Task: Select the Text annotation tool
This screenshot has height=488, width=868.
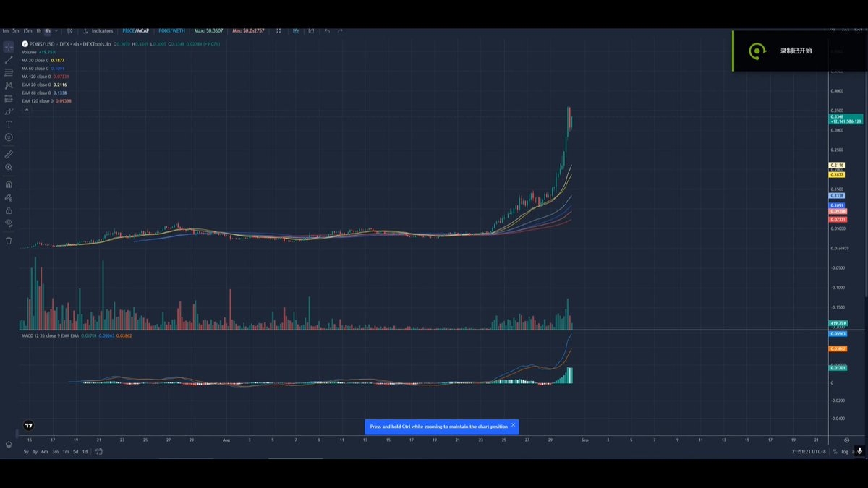Action: 9,124
